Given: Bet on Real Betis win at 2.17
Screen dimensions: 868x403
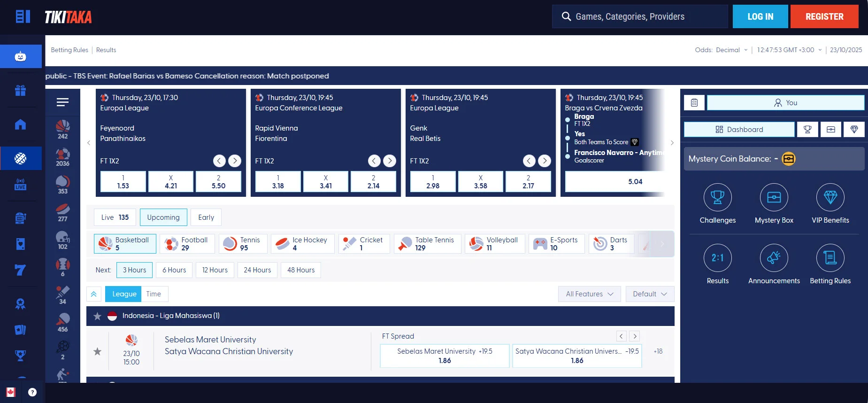Looking at the screenshot, I should (528, 182).
